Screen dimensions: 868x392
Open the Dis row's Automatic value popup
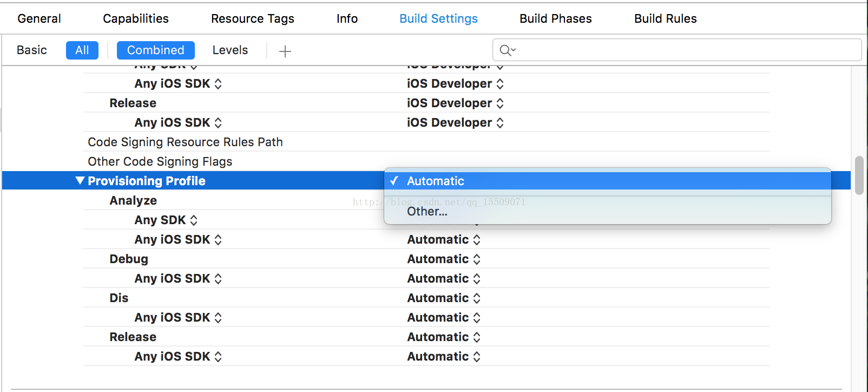[x=444, y=298]
